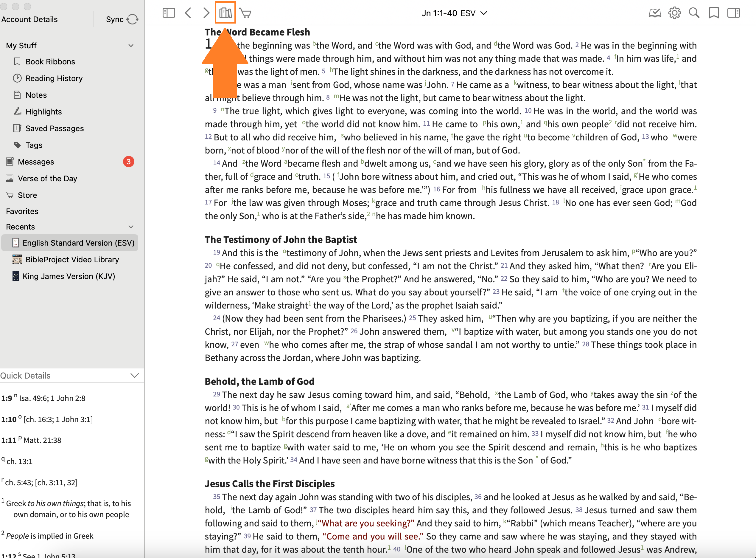The height and width of the screenshot is (558, 756).
Task: Toggle the left sidebar panel icon
Action: point(169,13)
